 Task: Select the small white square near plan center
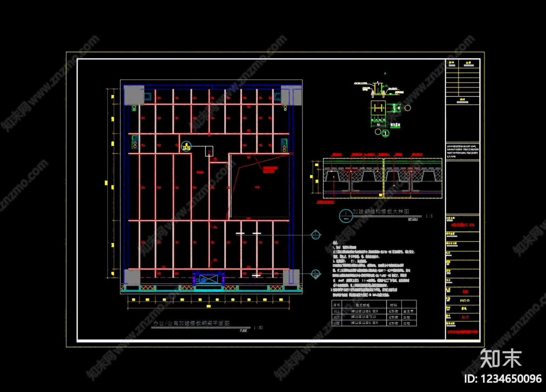209,151
